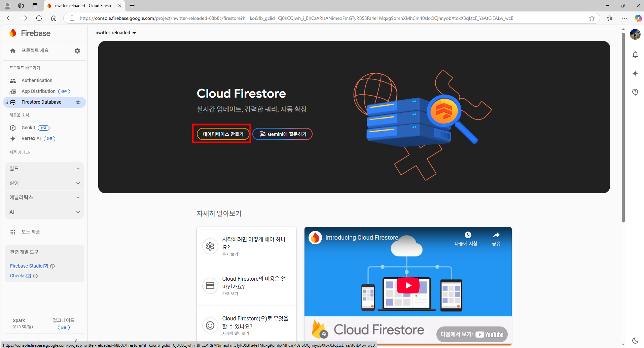The width and height of the screenshot is (644, 348).
Task: Toggle the eye icon next to Firestore Database
Action: 78,102
